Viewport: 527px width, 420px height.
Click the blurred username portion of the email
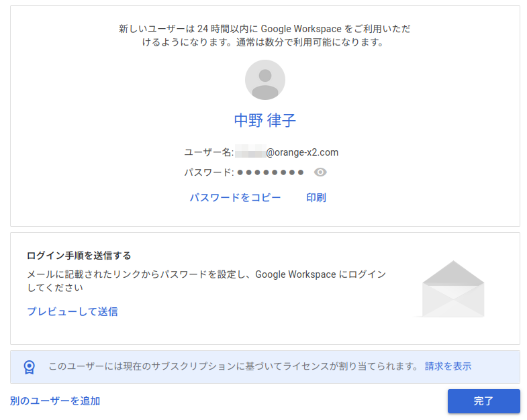pyautogui.click(x=250, y=152)
